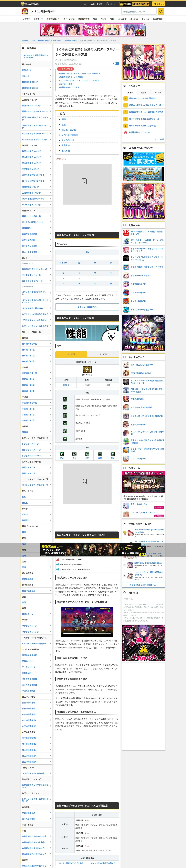This screenshot has height=868, width=186.
Task: Click the 毒撃 immunity icon
Action: pos(100,454)
